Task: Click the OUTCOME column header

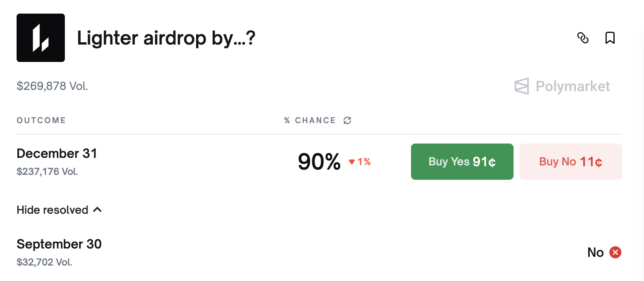Action: point(41,120)
